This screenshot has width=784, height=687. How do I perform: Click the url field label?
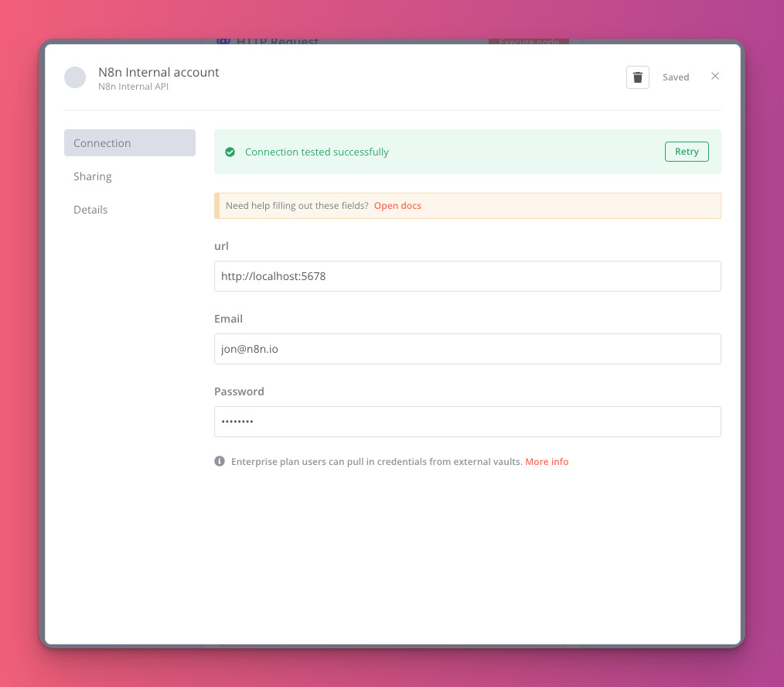tap(221, 246)
